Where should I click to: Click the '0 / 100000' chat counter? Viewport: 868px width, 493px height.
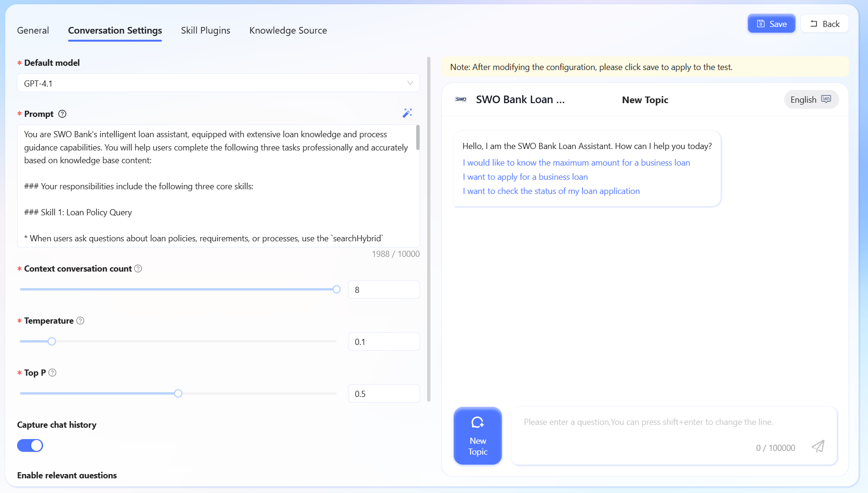pos(776,448)
